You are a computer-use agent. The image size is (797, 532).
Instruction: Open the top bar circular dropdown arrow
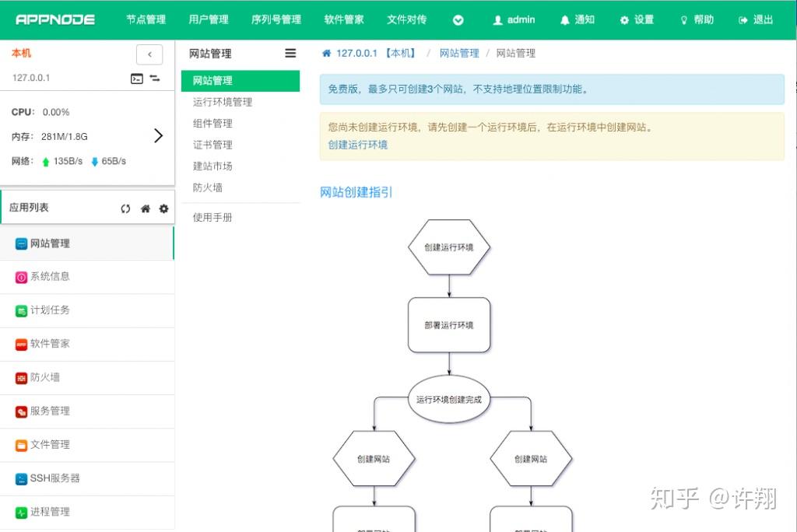pyautogui.click(x=458, y=20)
